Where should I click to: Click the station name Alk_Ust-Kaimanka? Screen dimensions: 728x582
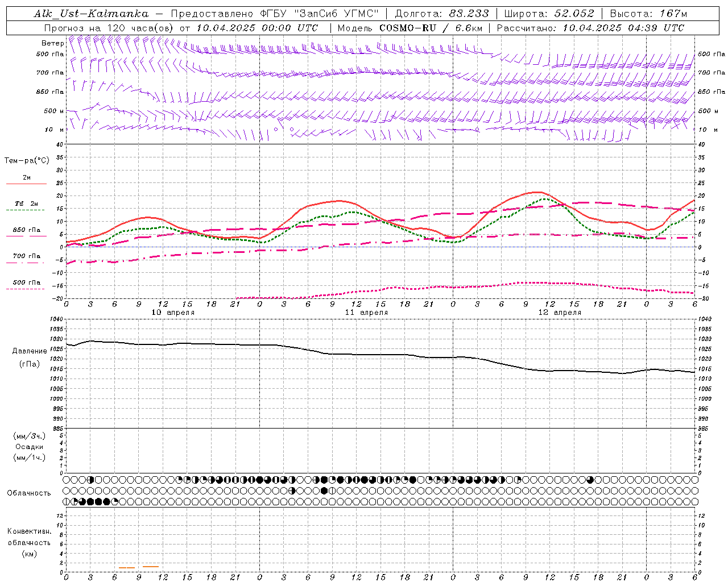click(91, 14)
